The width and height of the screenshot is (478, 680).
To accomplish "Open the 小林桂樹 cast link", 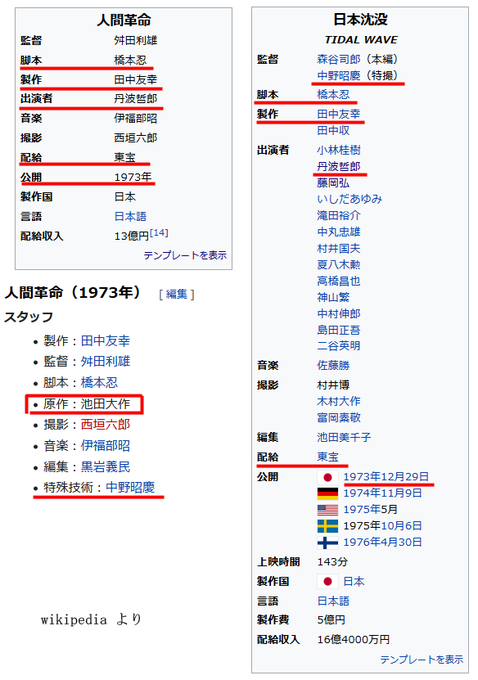I will (x=338, y=150).
